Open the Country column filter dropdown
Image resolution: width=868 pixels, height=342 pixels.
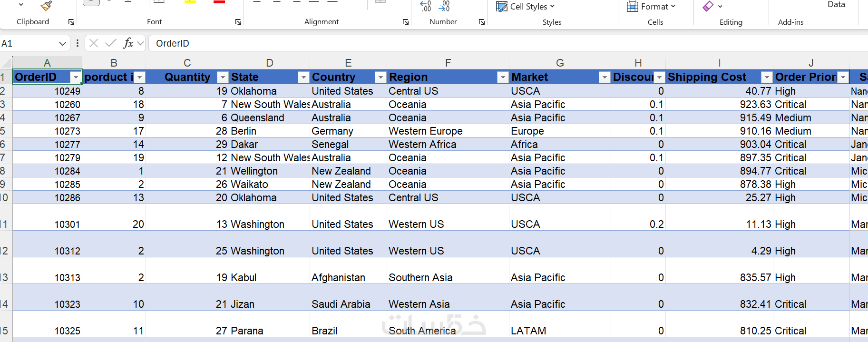(x=380, y=77)
